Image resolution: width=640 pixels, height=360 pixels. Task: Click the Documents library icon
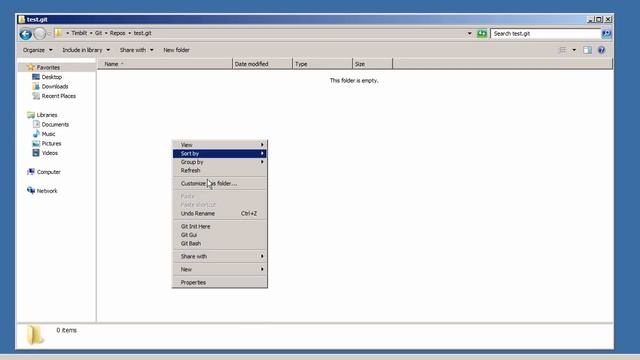point(36,124)
